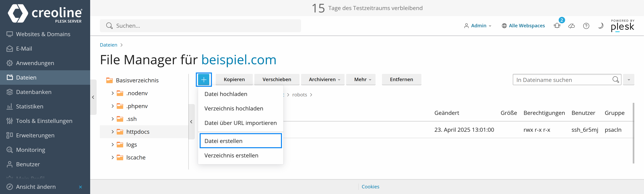Collapse the directory tree panel arrow
This screenshot has height=194, width=644.
pyautogui.click(x=192, y=122)
